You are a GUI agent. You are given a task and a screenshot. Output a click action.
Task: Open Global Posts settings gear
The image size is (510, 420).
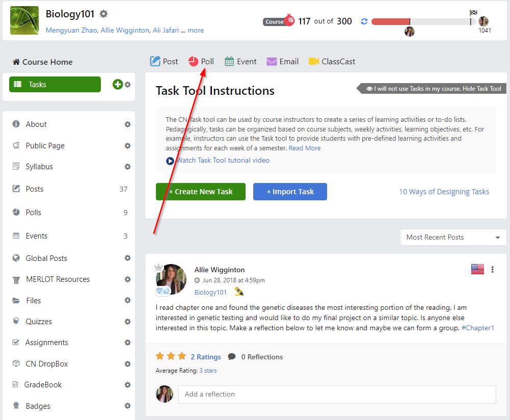127,258
